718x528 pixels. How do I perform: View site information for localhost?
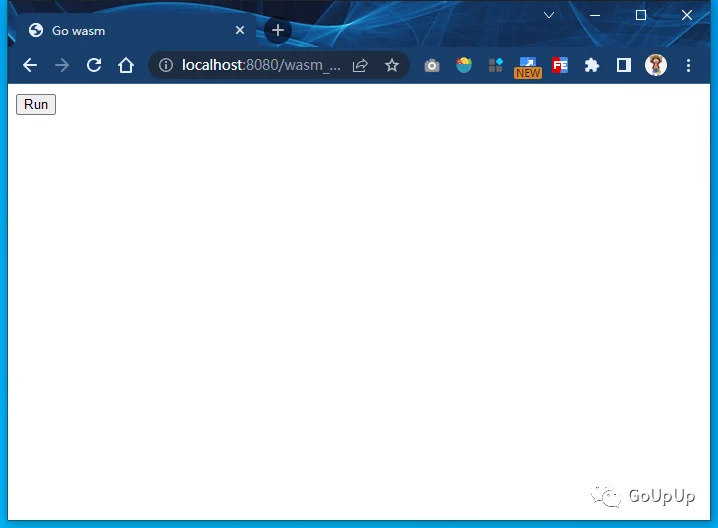click(x=166, y=65)
